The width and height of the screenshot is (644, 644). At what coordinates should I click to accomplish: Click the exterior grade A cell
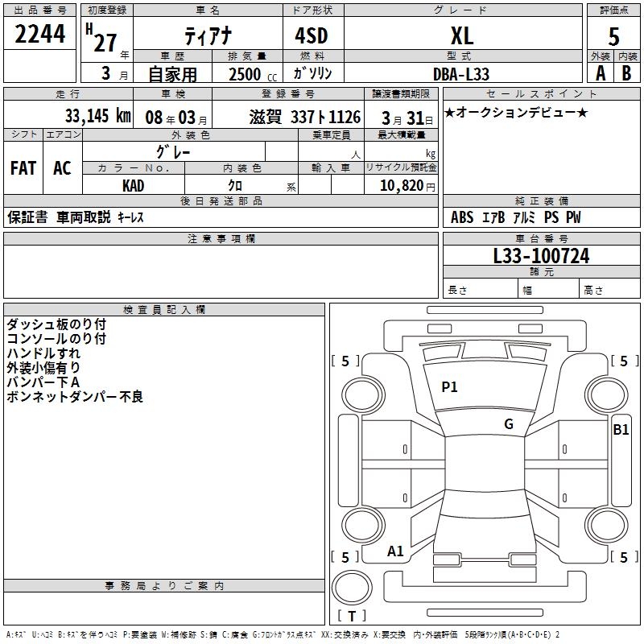[600, 72]
